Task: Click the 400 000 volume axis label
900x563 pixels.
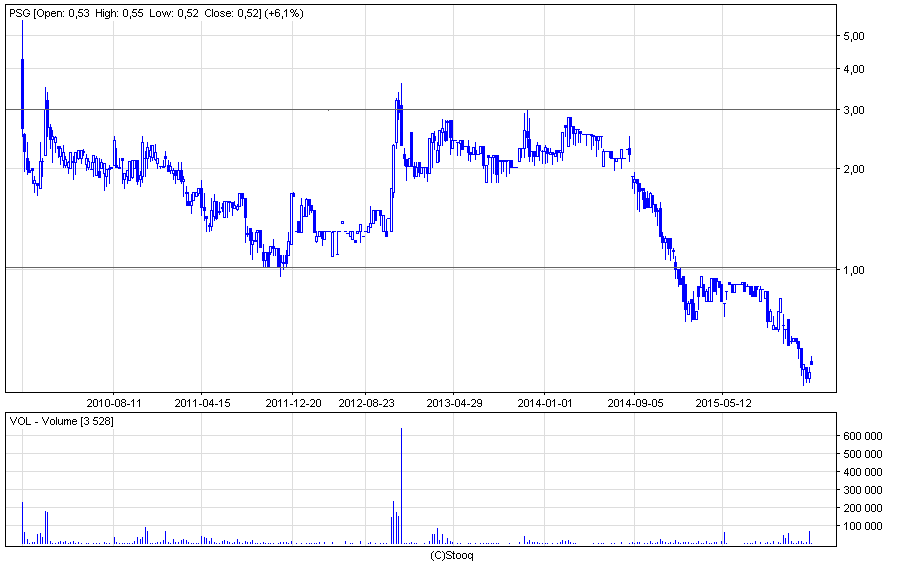Action: coord(862,472)
